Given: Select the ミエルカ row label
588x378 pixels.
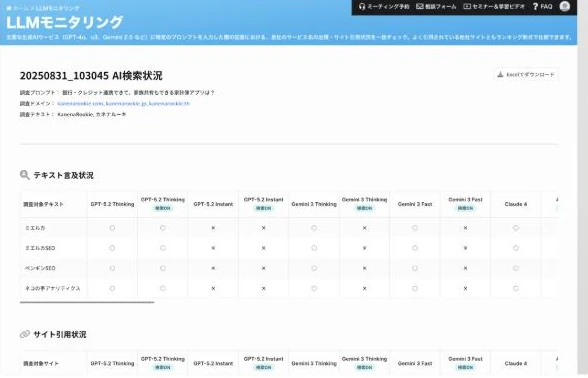Looking at the screenshot, I should tap(35, 228).
